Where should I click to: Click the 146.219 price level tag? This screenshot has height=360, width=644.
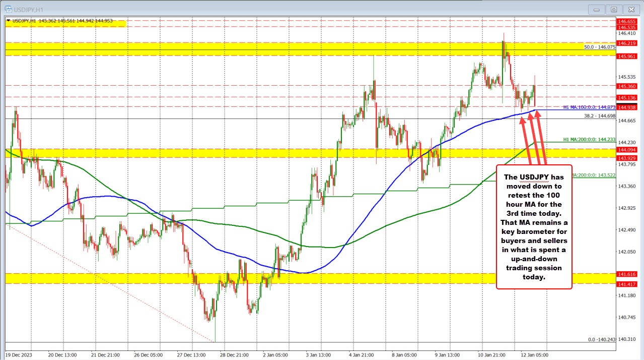point(628,43)
